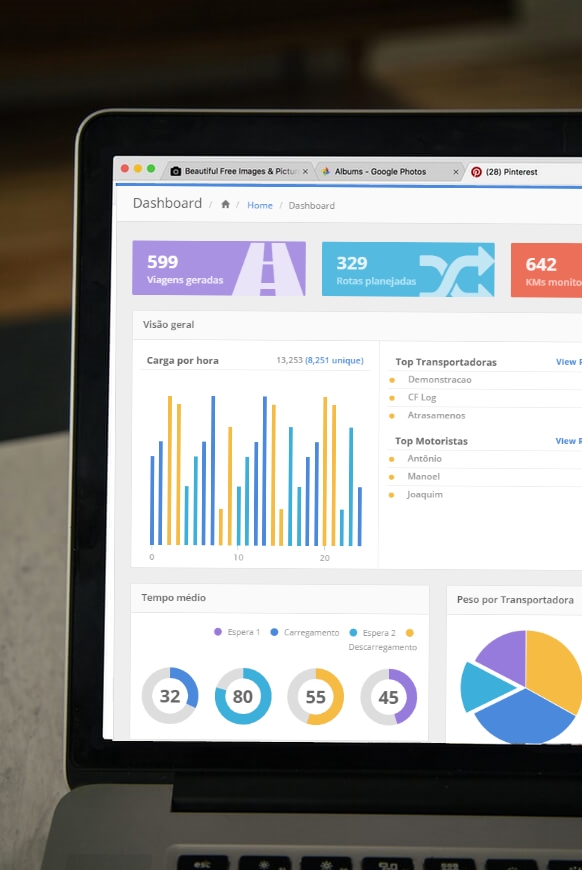Toggle the Espera 1 legend item
This screenshot has width=582, height=870.
pyautogui.click(x=237, y=632)
